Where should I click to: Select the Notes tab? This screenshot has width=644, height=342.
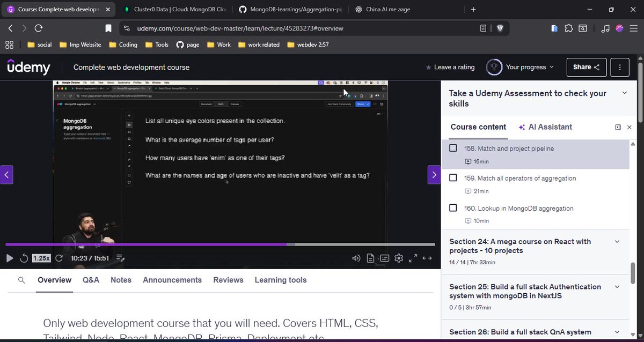[x=121, y=280]
